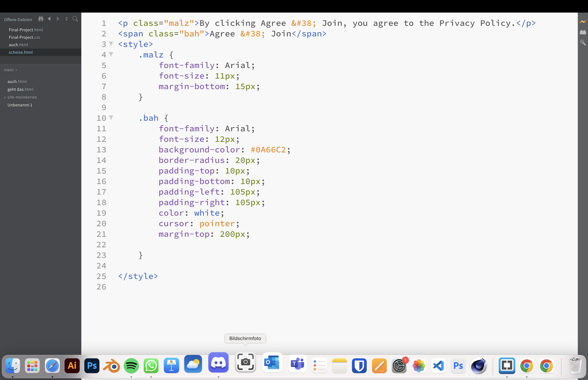Open Visual Studio Code from the Dock
The height and width of the screenshot is (380, 588).
pyautogui.click(x=438, y=366)
